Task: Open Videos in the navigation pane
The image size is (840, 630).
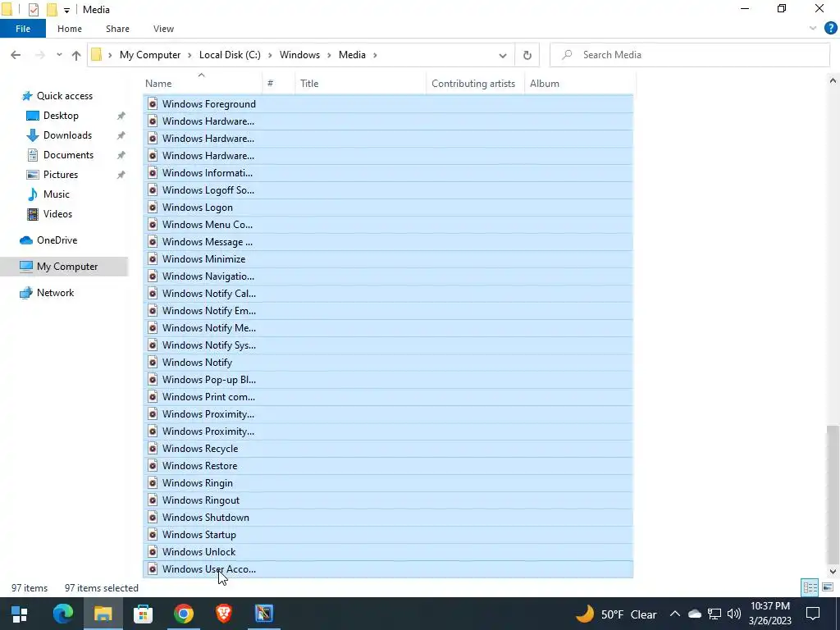Action: 57,214
